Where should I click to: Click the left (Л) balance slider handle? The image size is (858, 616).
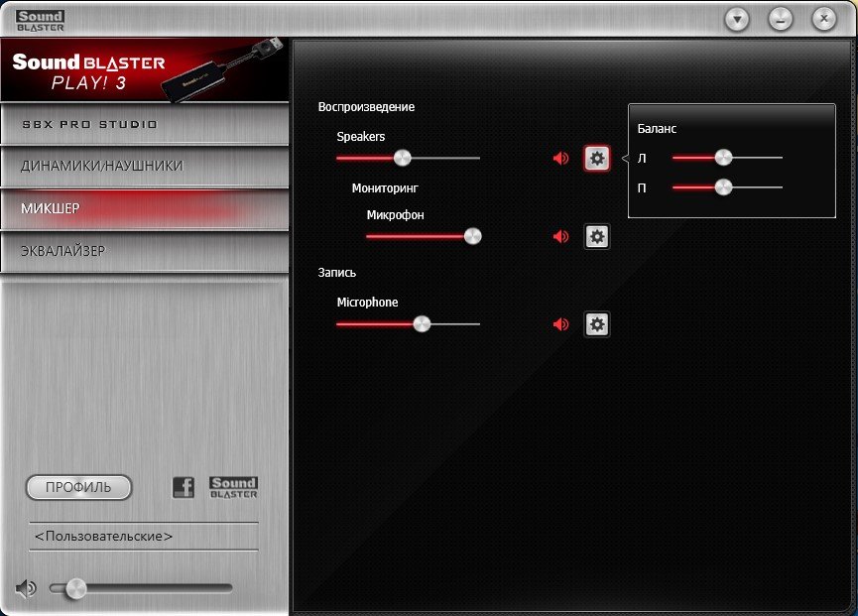723,158
